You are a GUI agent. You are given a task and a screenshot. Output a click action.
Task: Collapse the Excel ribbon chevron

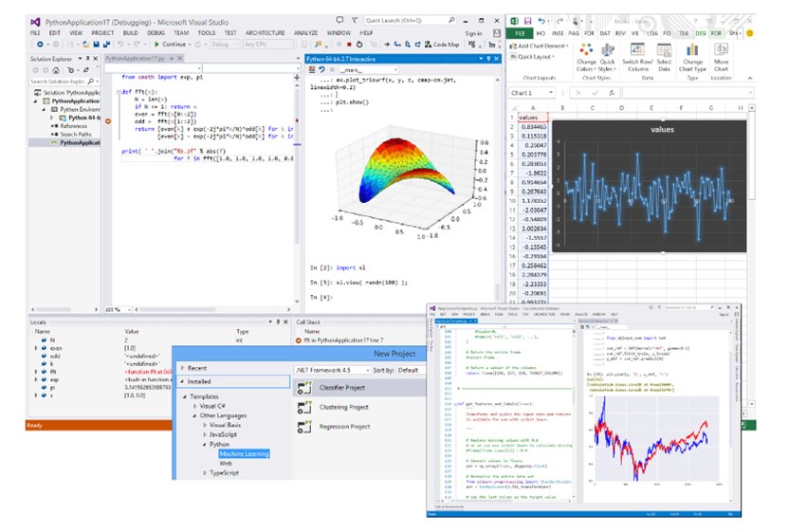pyautogui.click(x=750, y=78)
